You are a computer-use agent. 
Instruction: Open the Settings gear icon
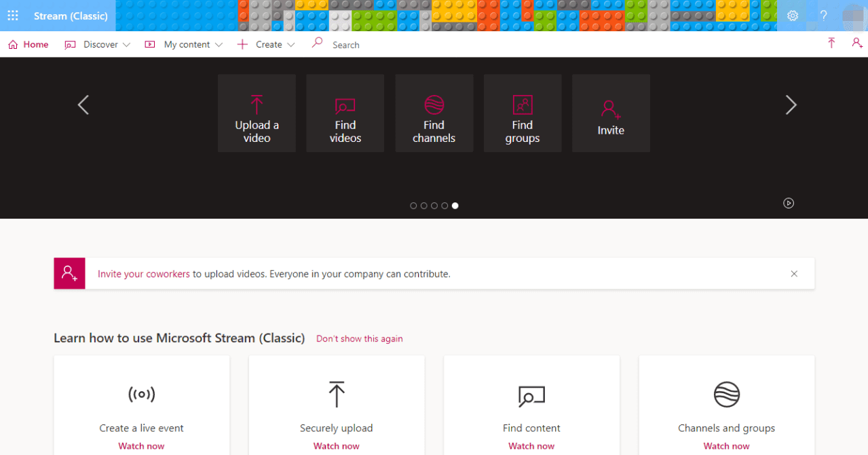tap(792, 15)
